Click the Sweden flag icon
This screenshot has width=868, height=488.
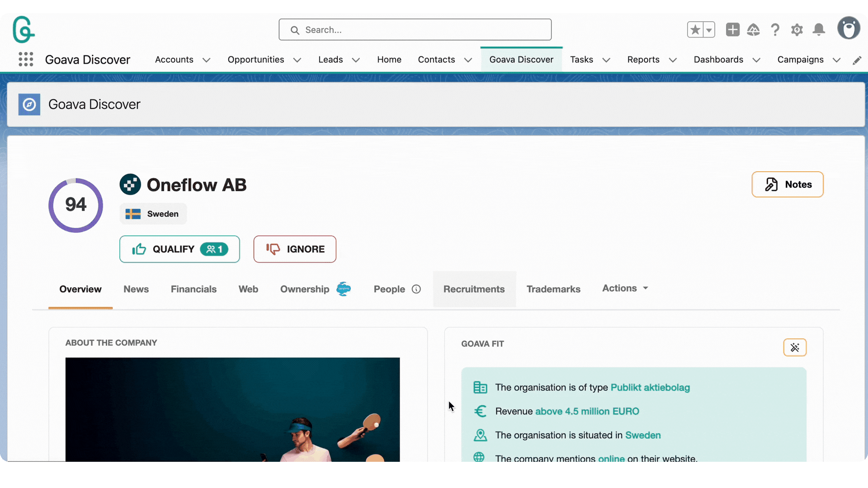click(x=133, y=214)
